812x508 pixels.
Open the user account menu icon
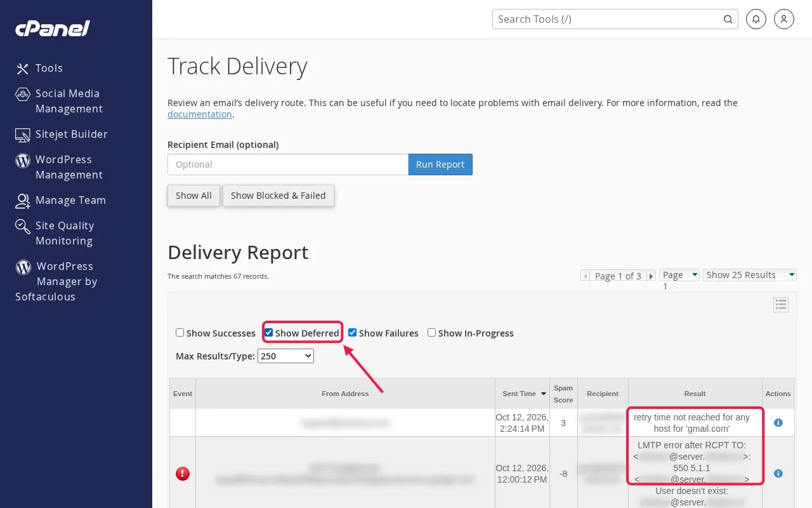click(x=784, y=19)
